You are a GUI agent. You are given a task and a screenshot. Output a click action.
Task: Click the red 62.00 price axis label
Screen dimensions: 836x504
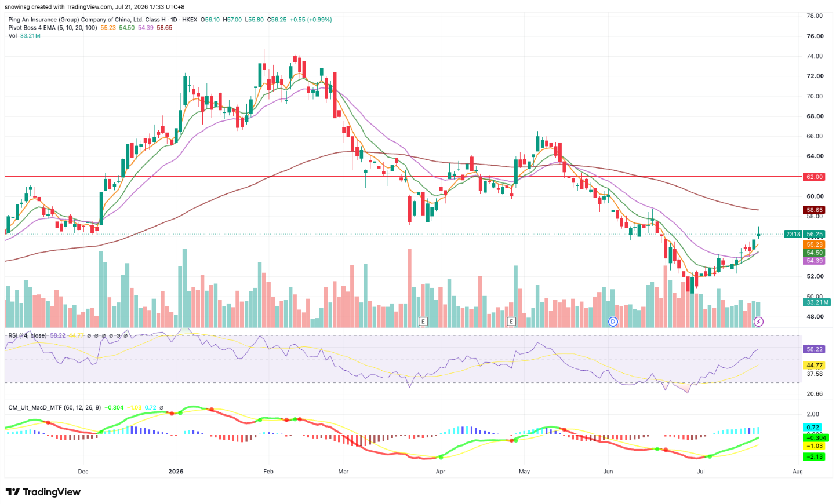click(x=814, y=177)
